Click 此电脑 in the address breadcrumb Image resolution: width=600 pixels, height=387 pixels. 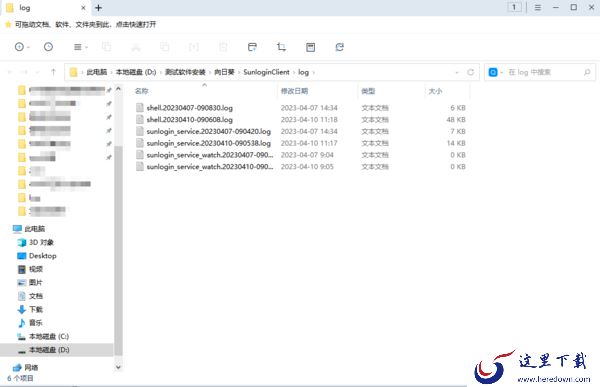tap(96, 72)
